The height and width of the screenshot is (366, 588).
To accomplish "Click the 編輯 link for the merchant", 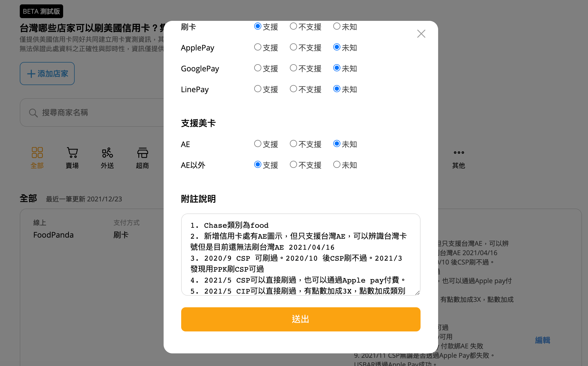I will tap(542, 340).
